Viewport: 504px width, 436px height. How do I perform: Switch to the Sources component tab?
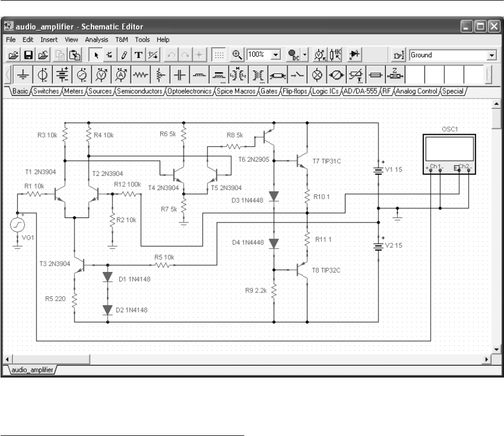tap(100, 91)
